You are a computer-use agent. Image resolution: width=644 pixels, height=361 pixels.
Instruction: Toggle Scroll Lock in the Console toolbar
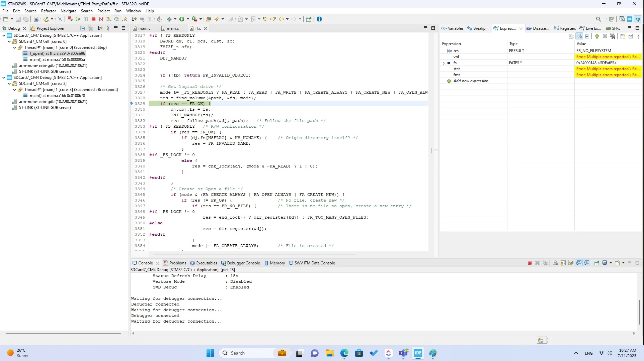click(x=563, y=263)
